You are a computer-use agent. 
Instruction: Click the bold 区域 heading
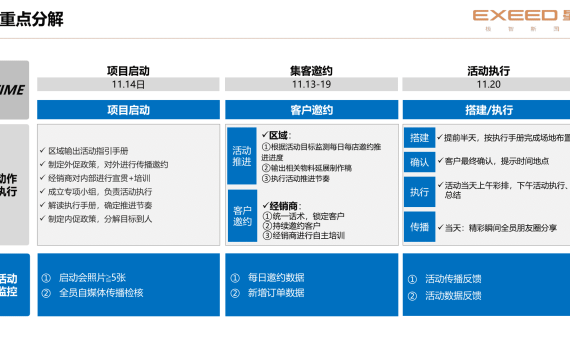278,135
